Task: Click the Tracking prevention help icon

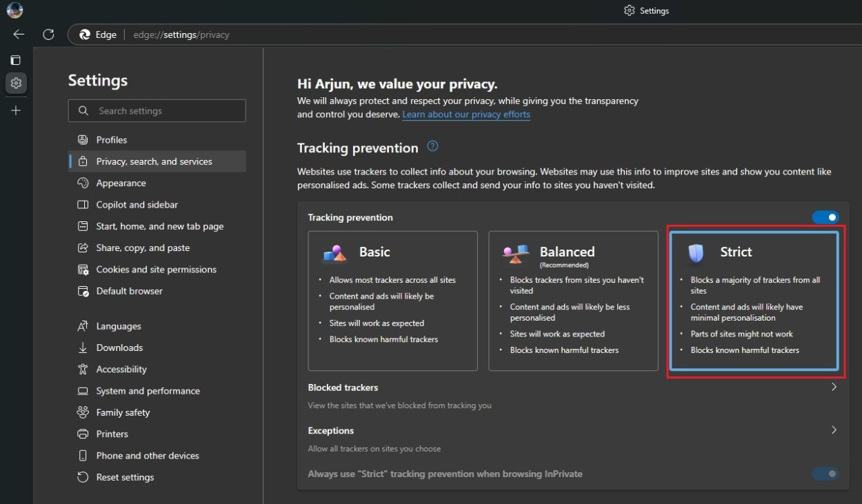Action: tap(433, 145)
